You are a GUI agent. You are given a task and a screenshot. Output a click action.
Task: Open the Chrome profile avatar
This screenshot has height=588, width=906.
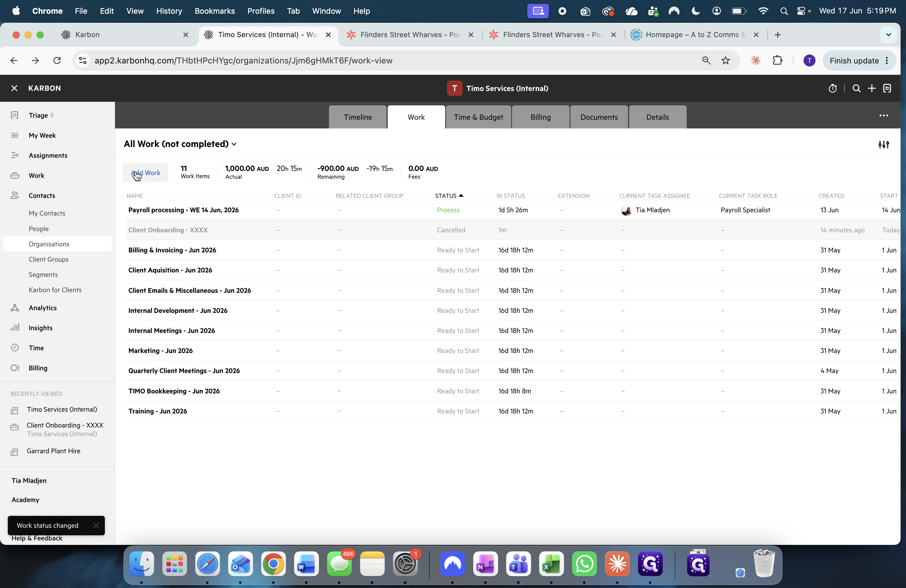809,60
